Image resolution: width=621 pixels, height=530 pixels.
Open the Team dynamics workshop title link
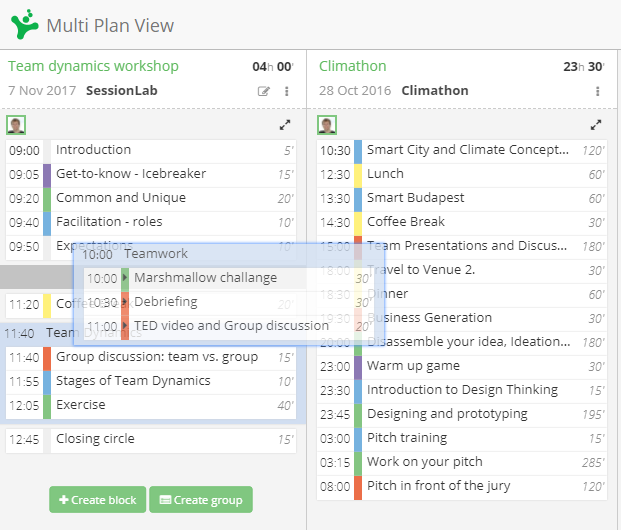coord(93,66)
